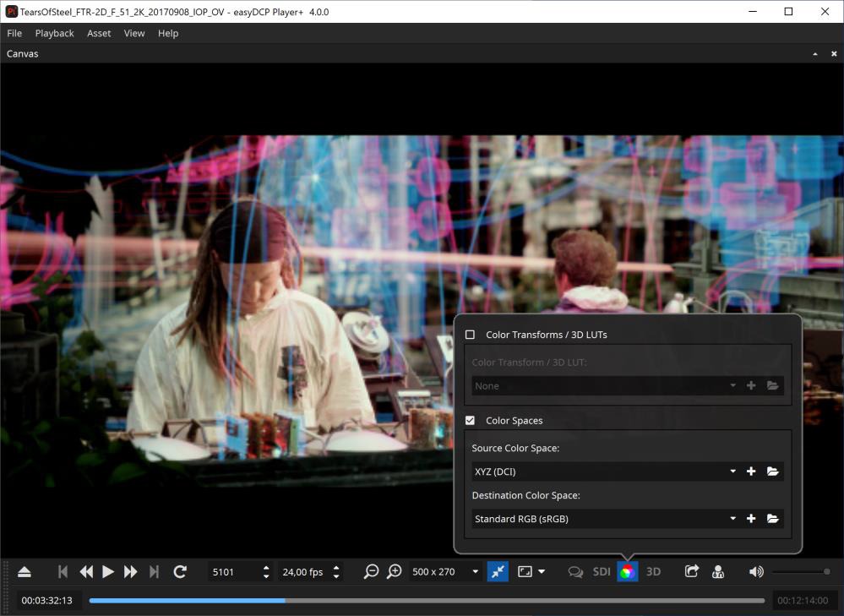844x616 pixels.
Task: Click the eject button in playback bar
Action: (25, 572)
